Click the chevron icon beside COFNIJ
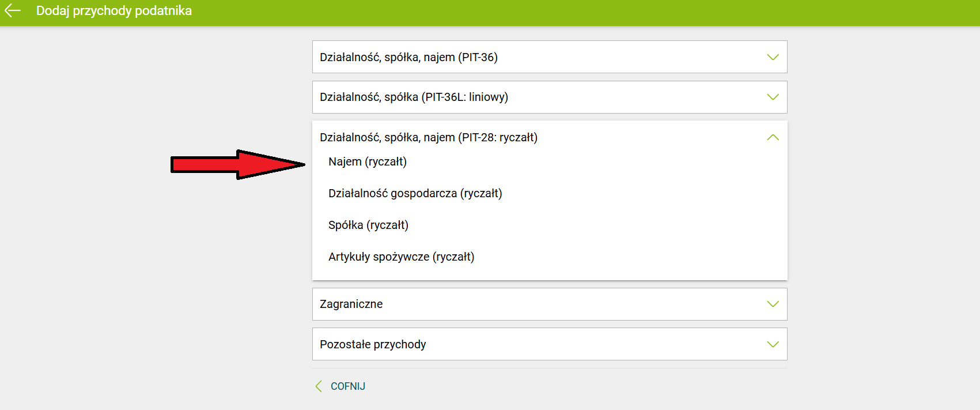This screenshot has width=980, height=410. pos(319,386)
